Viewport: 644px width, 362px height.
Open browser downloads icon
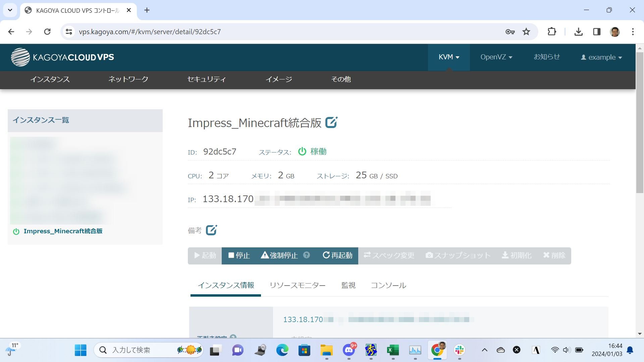(578, 32)
